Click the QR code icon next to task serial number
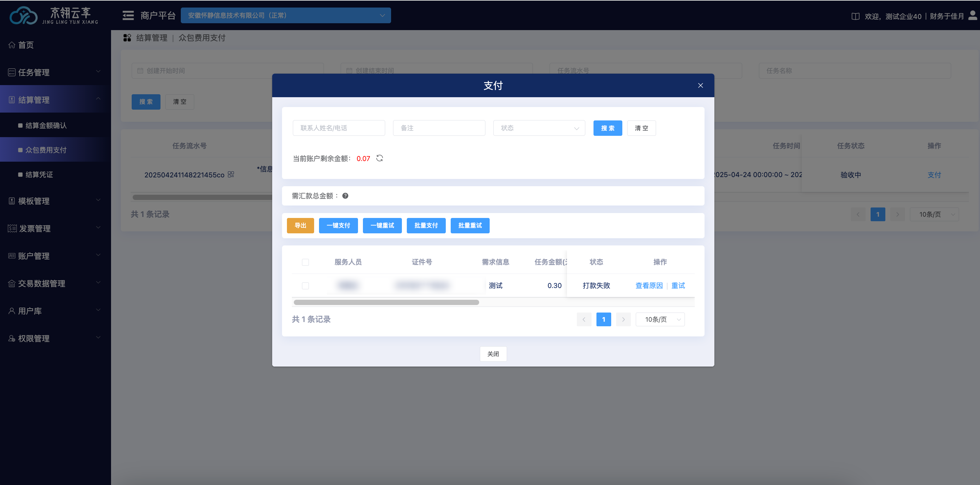Viewport: 980px width, 485px height. point(231,174)
